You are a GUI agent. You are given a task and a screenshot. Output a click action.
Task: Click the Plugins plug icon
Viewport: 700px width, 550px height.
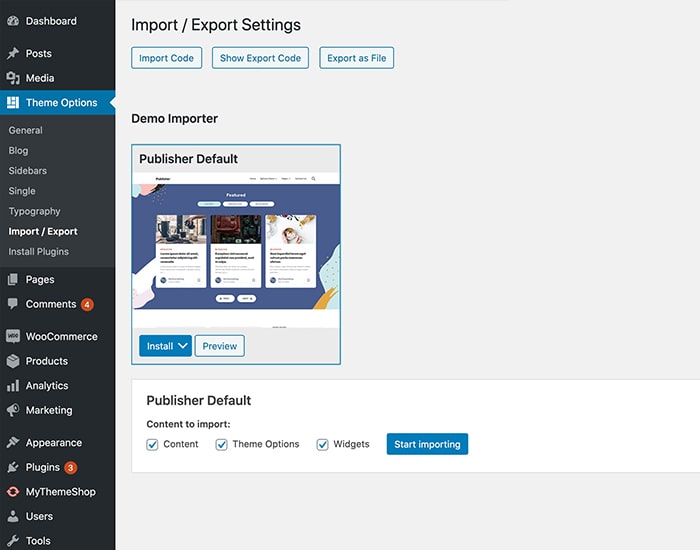point(13,467)
